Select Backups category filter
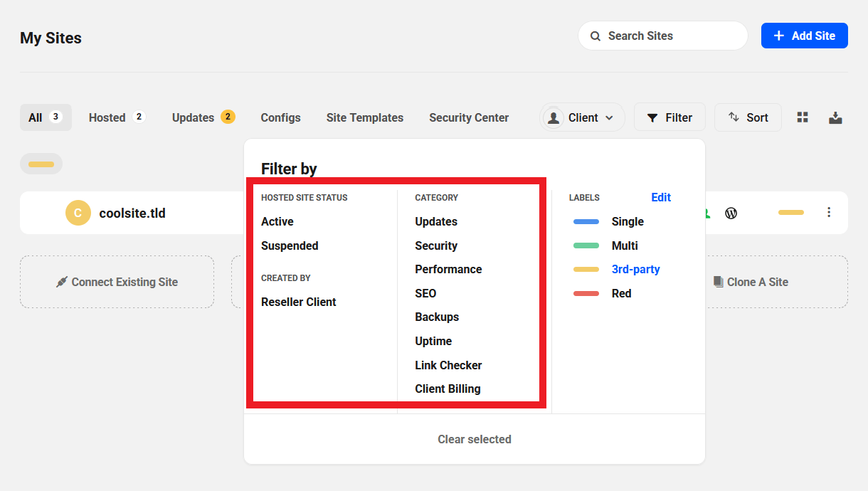The width and height of the screenshot is (868, 491). (x=437, y=317)
